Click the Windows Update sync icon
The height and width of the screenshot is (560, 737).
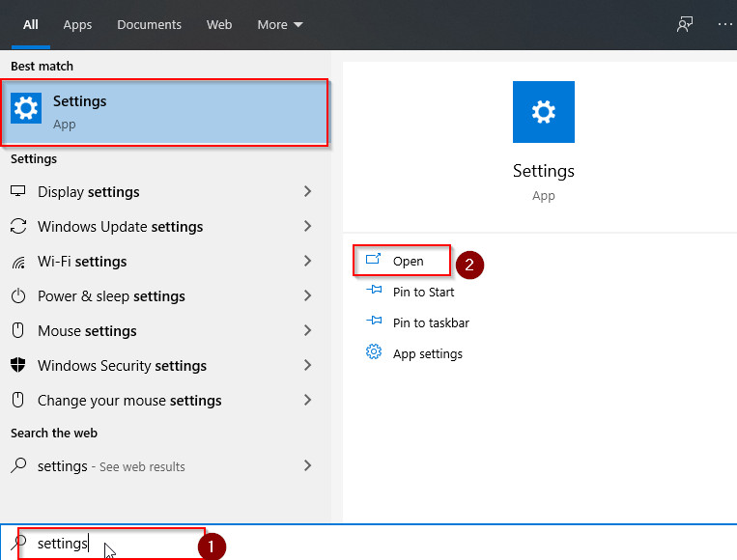(18, 227)
